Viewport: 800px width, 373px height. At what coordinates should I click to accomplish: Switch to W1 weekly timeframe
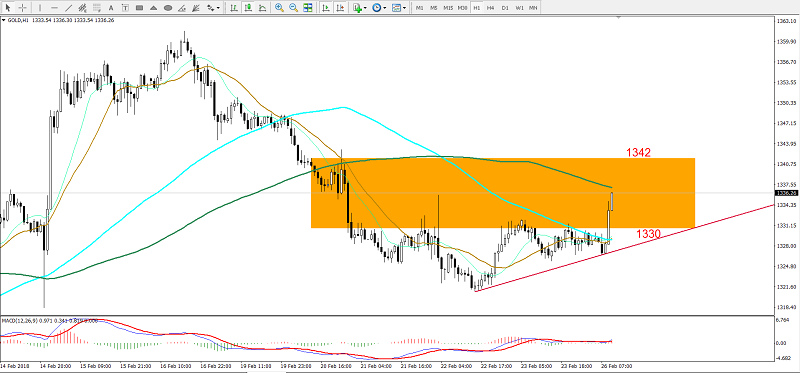(519, 8)
